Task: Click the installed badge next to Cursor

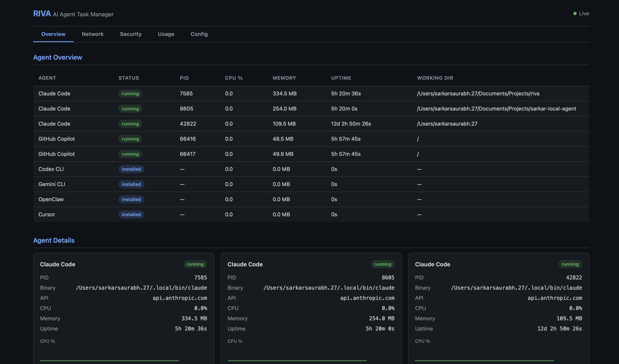Action: coord(131,214)
